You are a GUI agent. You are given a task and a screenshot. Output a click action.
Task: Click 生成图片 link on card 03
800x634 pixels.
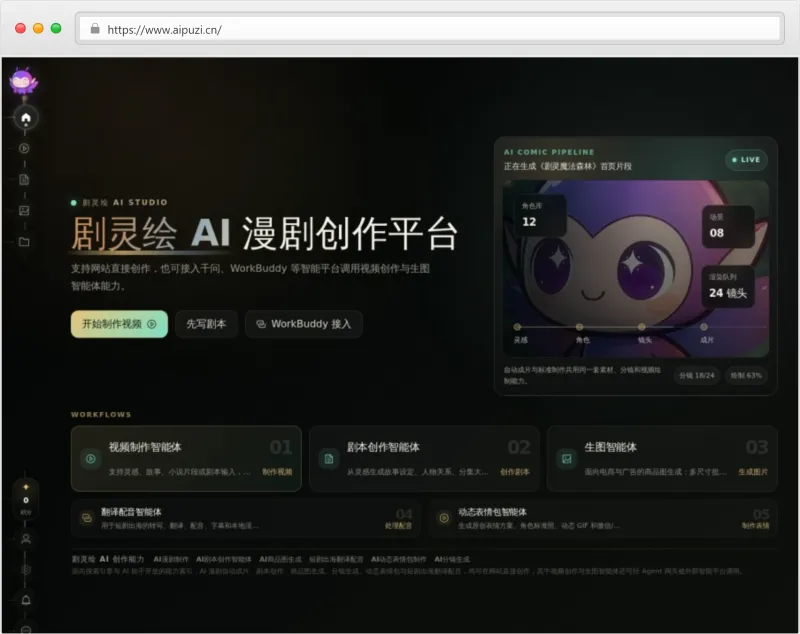pyautogui.click(x=753, y=472)
